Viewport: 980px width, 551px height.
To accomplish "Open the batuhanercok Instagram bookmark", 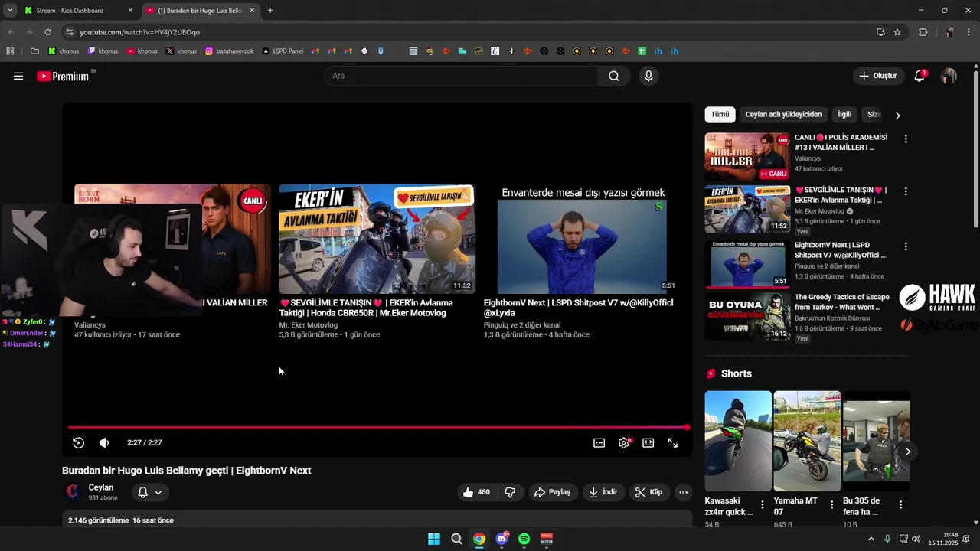I will pyautogui.click(x=230, y=51).
